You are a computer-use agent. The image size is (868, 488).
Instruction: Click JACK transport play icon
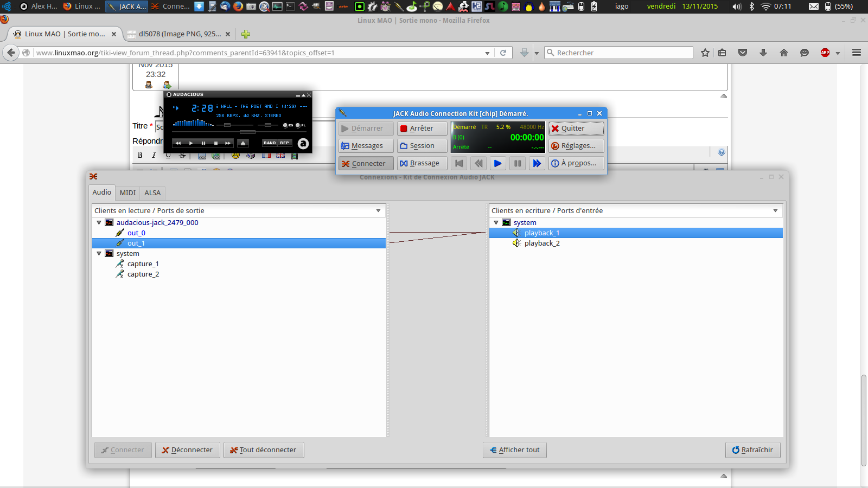pos(498,163)
